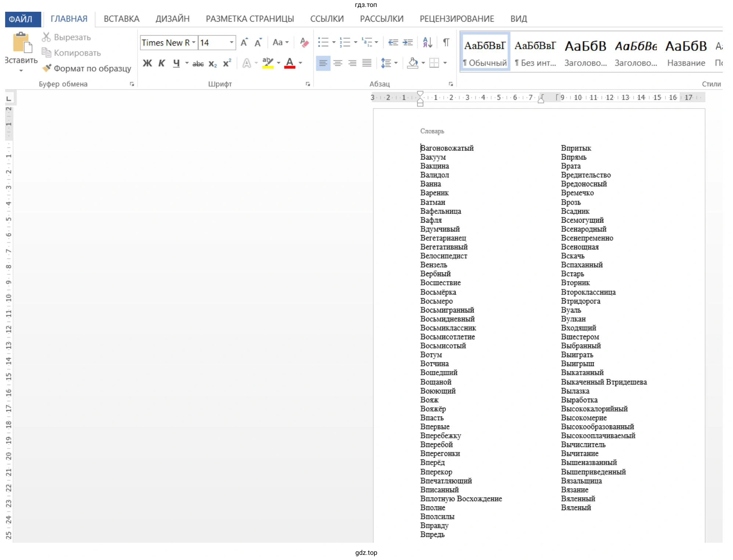Open the ФАЙЛ tab

(x=23, y=19)
